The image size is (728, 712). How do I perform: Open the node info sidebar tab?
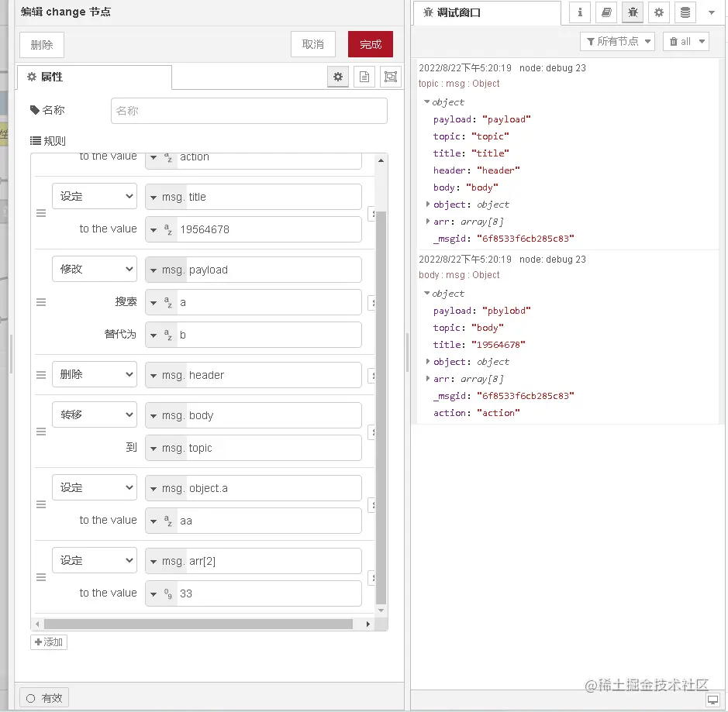579,12
